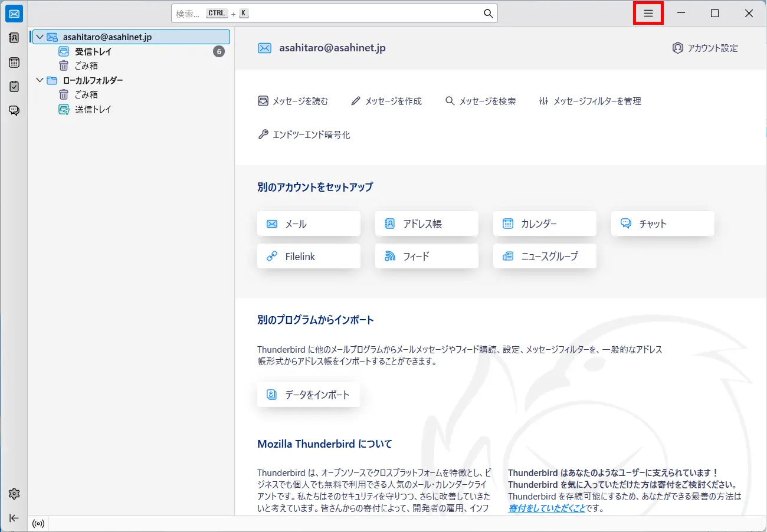
Task: Click the データをインポート button
Action: pos(309,395)
